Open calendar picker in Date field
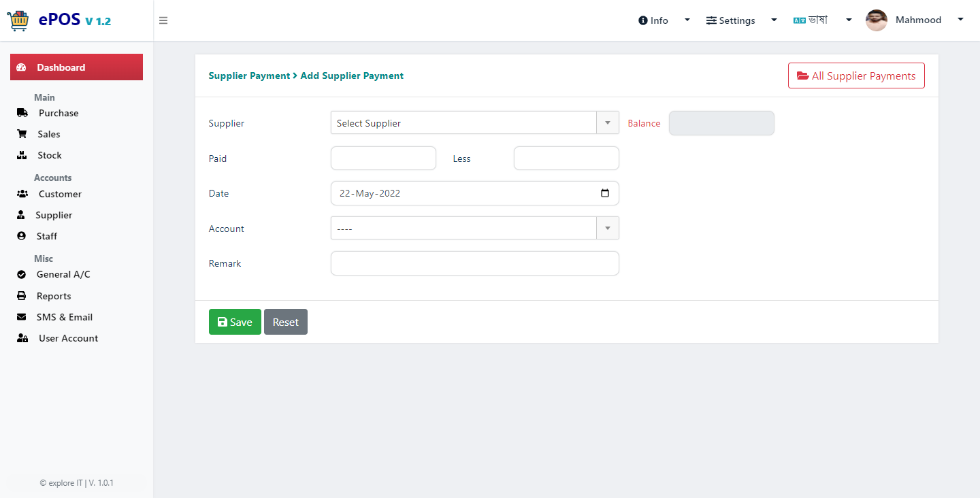 pos(605,193)
